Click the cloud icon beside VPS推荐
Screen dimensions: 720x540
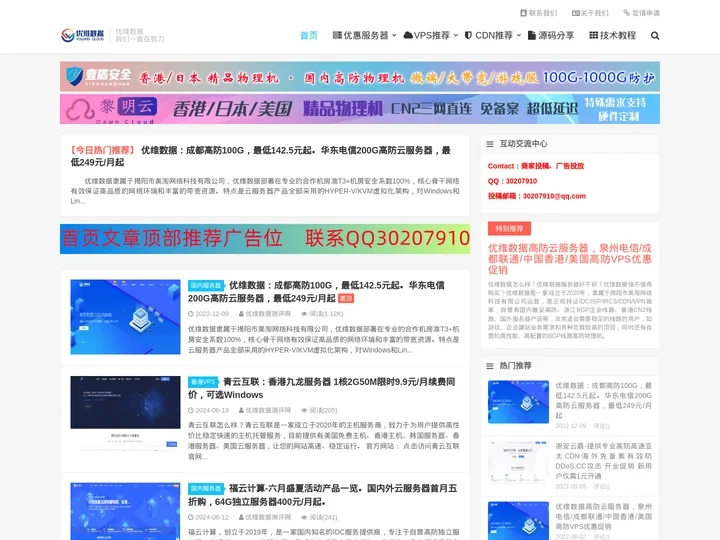click(408, 35)
